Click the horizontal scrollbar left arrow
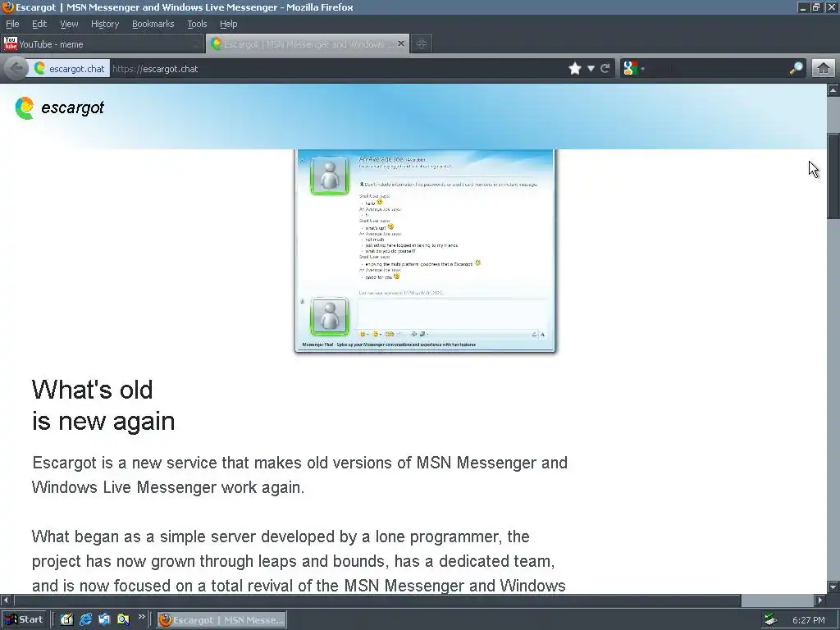Screen dimensions: 840x630 point(6,600)
